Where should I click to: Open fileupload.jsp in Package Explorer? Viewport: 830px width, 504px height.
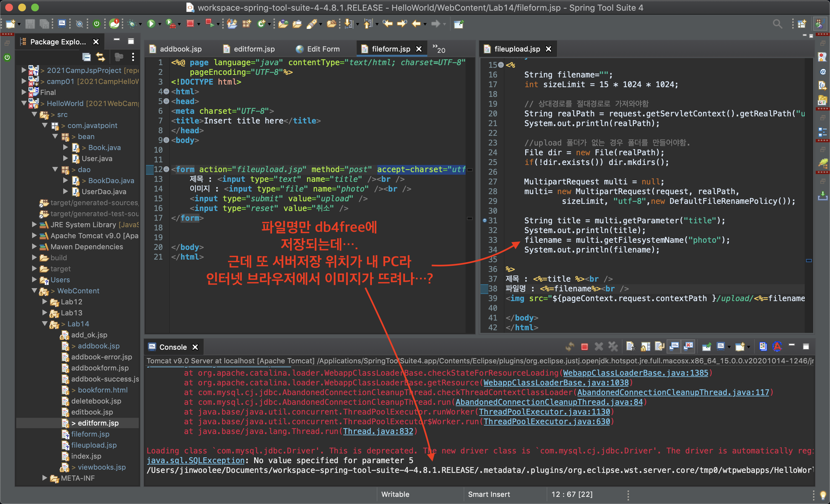[x=94, y=445]
